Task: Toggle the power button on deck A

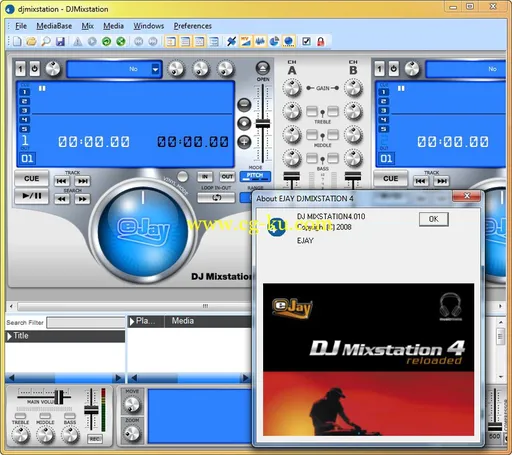Action: (35, 69)
